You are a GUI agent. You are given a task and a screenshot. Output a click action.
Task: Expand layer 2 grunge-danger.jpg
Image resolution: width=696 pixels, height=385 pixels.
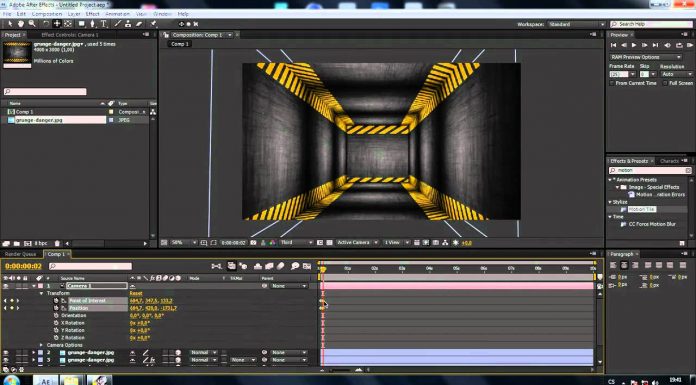34,353
